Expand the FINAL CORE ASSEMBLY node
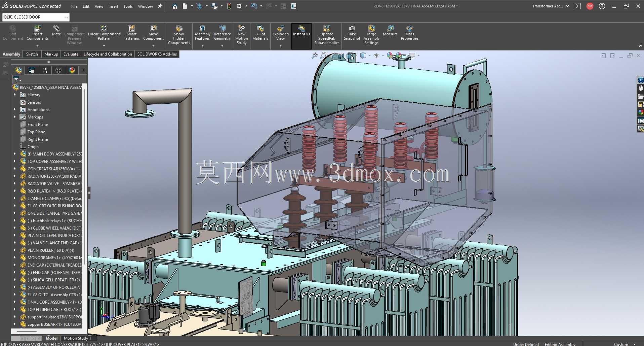 click(x=15, y=302)
